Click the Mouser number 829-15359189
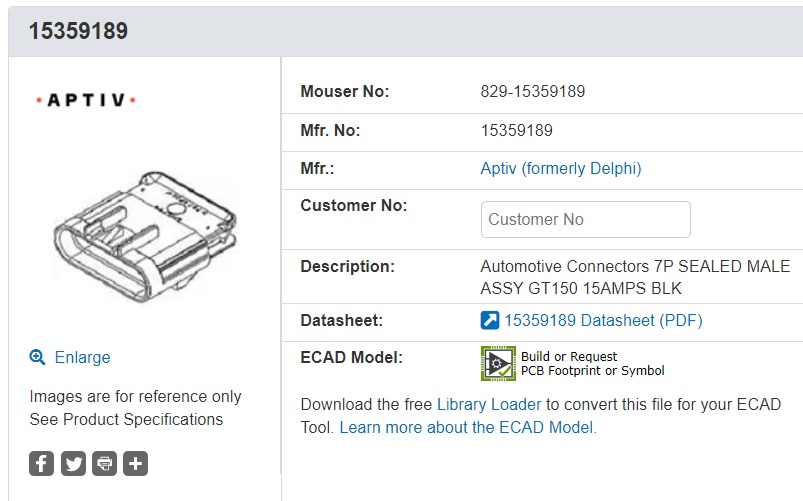Screen dimensions: 803x501 tap(533, 92)
